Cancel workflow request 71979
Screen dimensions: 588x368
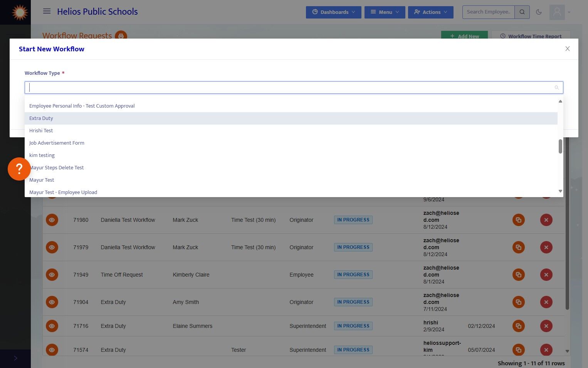[546, 247]
